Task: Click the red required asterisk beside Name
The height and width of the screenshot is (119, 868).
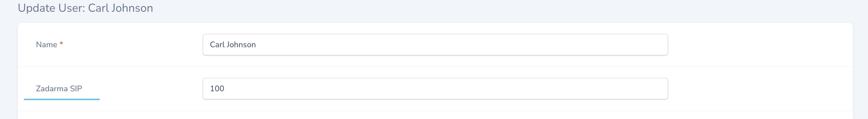Action: click(x=61, y=44)
